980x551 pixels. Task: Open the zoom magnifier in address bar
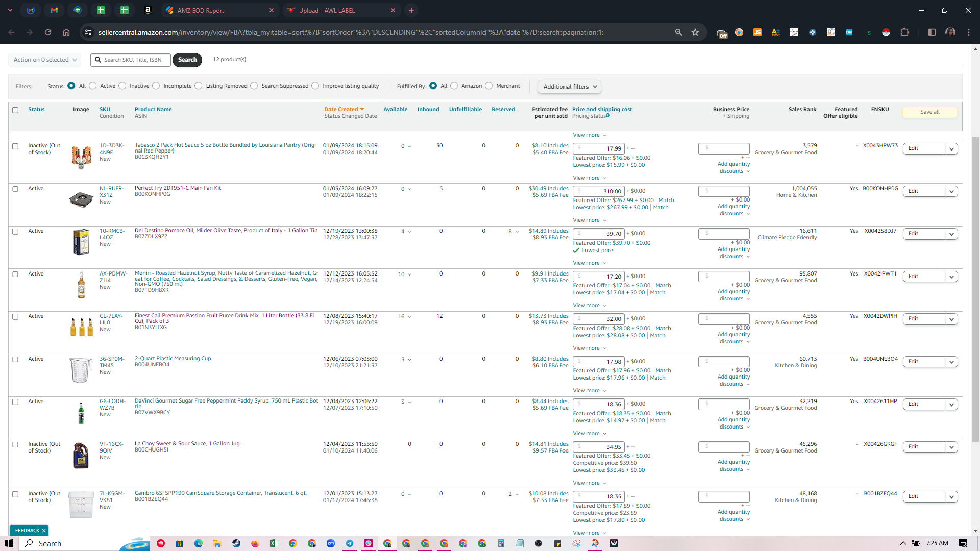pos(678,32)
